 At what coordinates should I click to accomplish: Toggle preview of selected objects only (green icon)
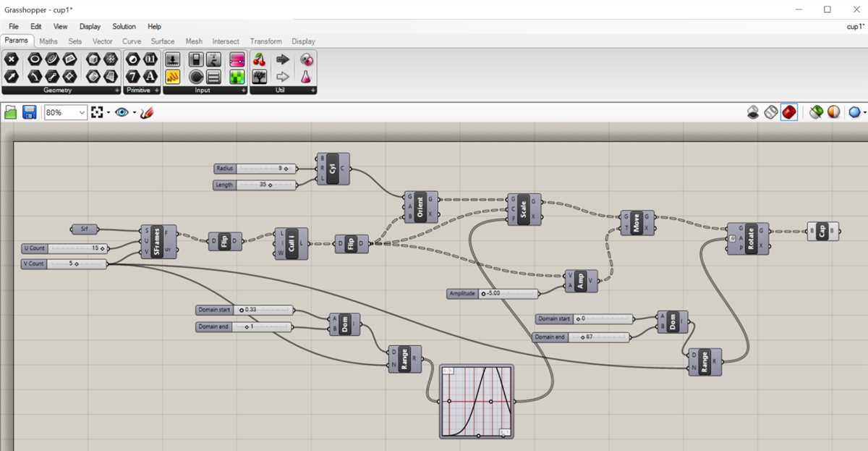point(815,111)
